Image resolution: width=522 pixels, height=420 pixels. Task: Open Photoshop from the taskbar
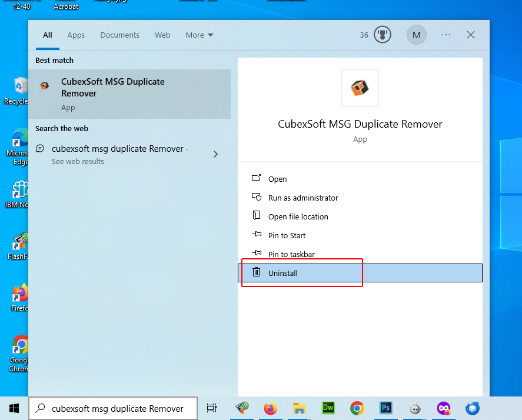pos(386,408)
